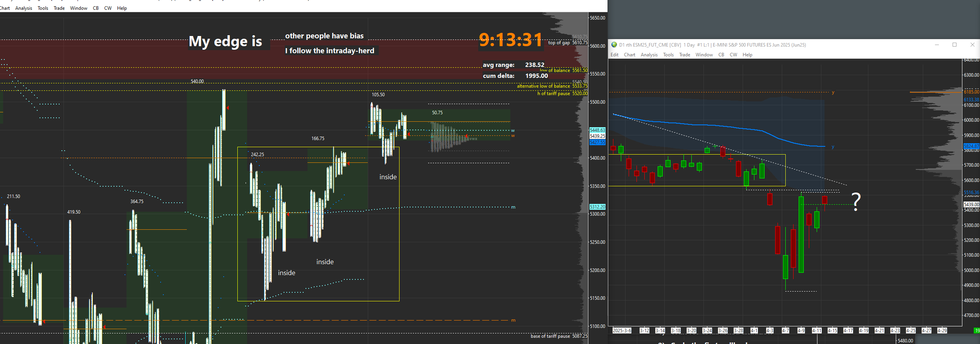This screenshot has height=344, width=980.
Task: Click the 4700.00 level on the daily price scale
Action: 971,315
